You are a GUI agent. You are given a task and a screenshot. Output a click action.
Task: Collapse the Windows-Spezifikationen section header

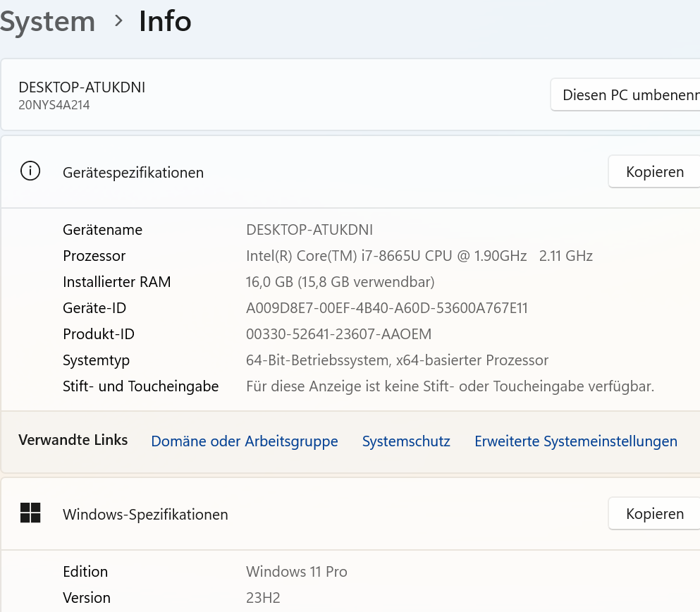tap(350, 514)
